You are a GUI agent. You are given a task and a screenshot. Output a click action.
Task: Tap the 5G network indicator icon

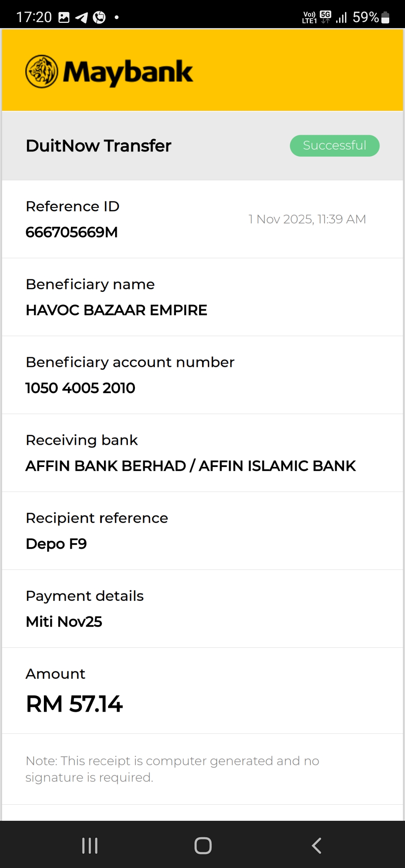pyautogui.click(x=325, y=16)
